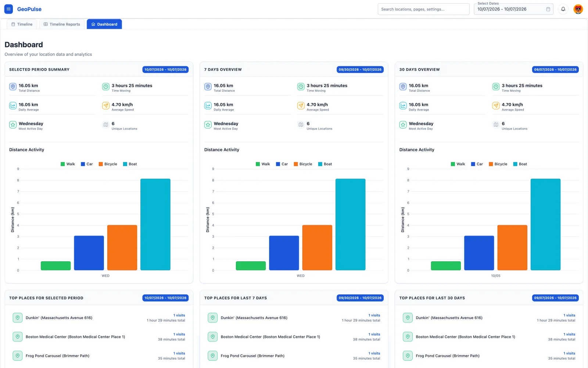This screenshot has height=368, width=588.
Task: Click Daily Average icon in Selected Period Summary
Action: 13,106
